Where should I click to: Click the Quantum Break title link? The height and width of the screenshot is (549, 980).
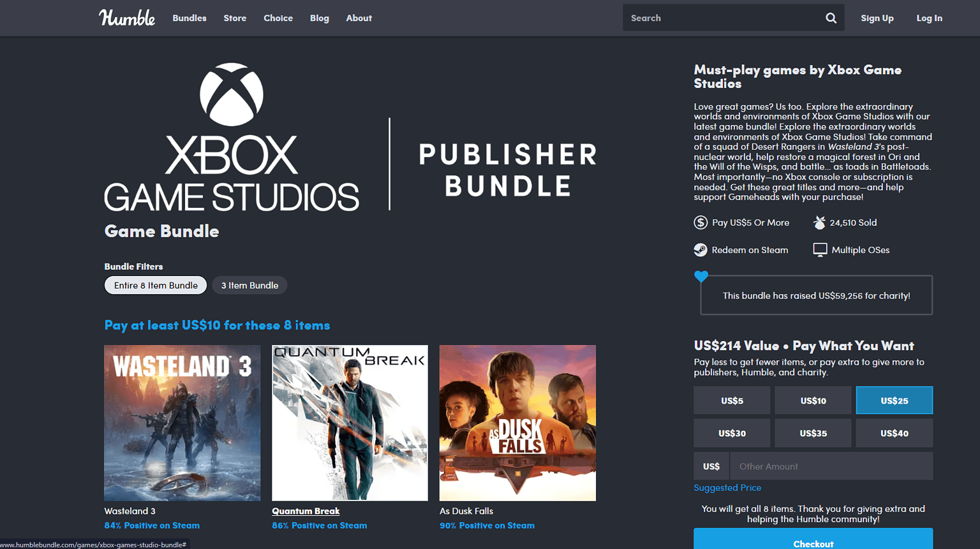click(x=306, y=511)
